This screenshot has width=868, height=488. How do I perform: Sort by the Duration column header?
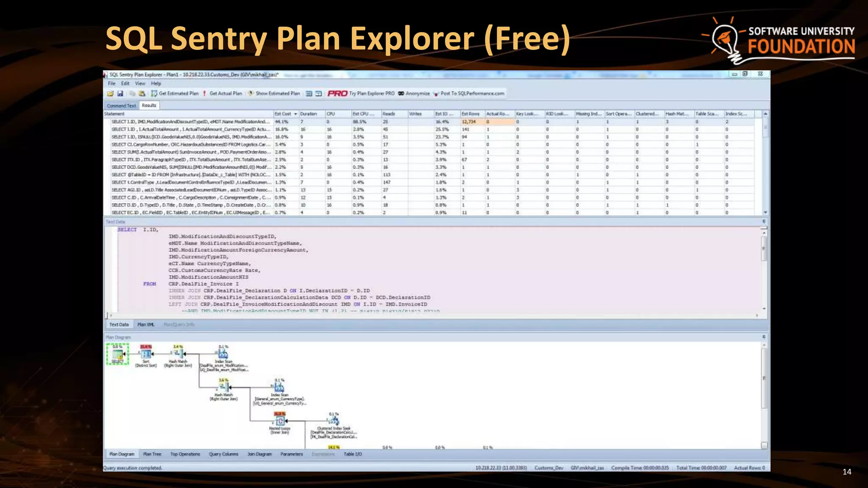click(x=312, y=114)
